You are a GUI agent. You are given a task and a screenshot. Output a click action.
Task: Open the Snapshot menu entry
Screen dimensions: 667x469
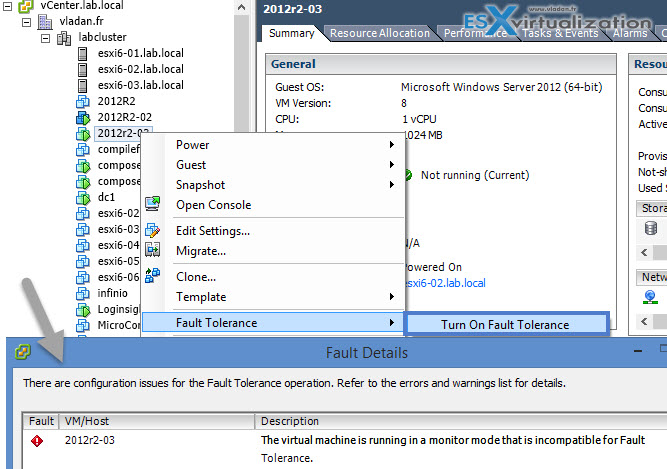click(273, 185)
